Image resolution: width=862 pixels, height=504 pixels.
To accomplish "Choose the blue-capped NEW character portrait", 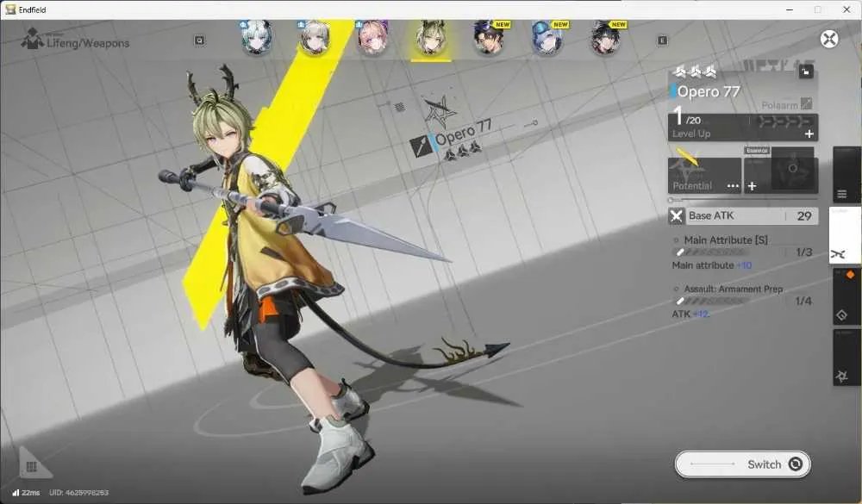I will 548,37.
